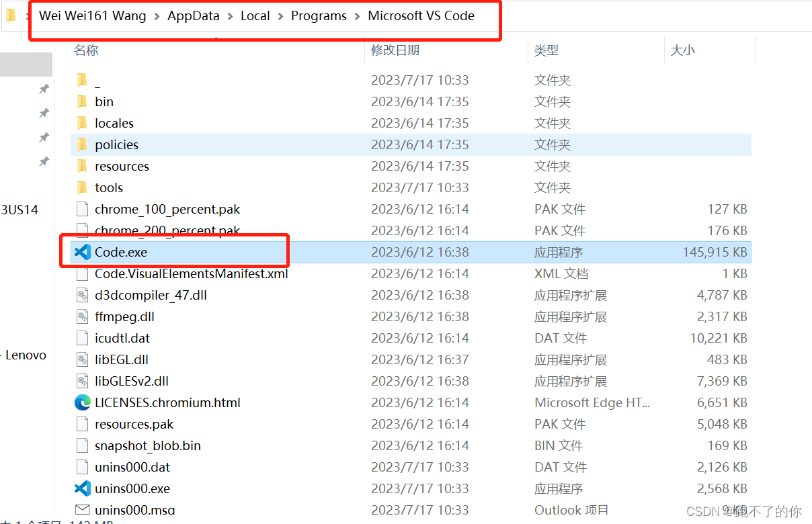Click the VS Code icon beside unins000.exe
The image size is (812, 524).
click(x=82, y=488)
